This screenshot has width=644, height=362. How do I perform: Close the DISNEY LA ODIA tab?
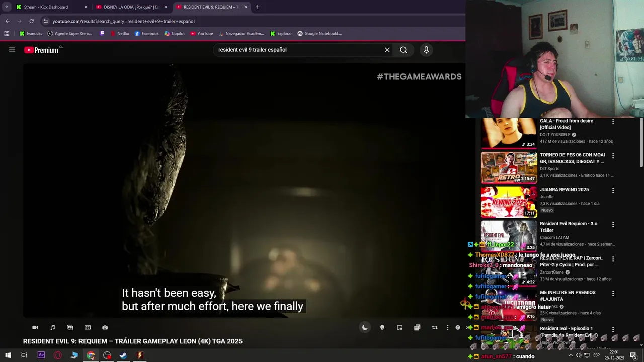pyautogui.click(x=166, y=7)
